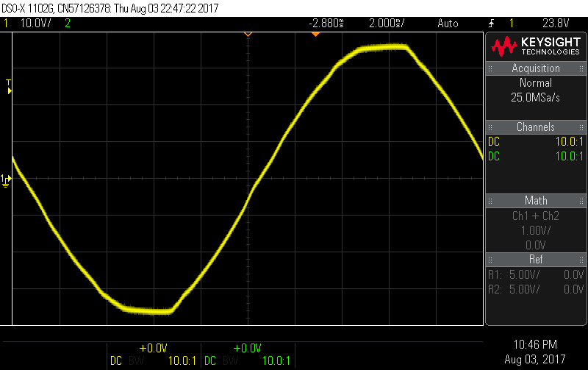Click the Channels header right grip dots
This screenshot has height=370, width=588.
(x=581, y=127)
